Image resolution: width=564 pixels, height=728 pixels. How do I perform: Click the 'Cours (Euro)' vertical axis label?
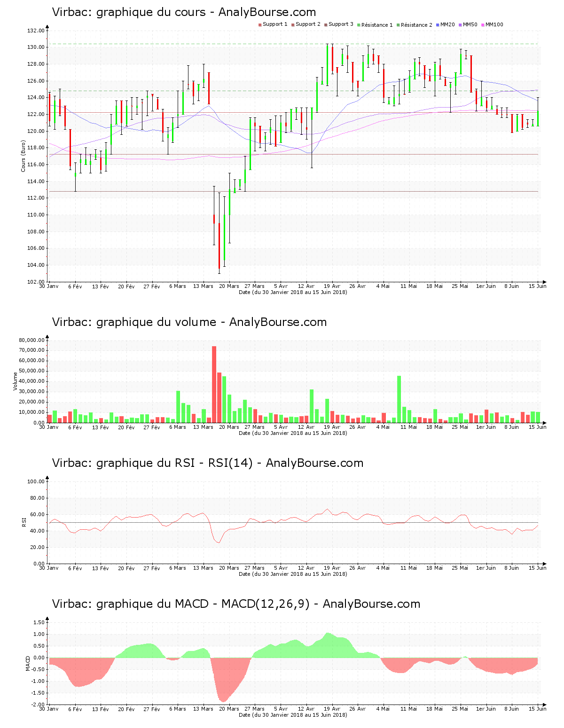tap(23, 156)
